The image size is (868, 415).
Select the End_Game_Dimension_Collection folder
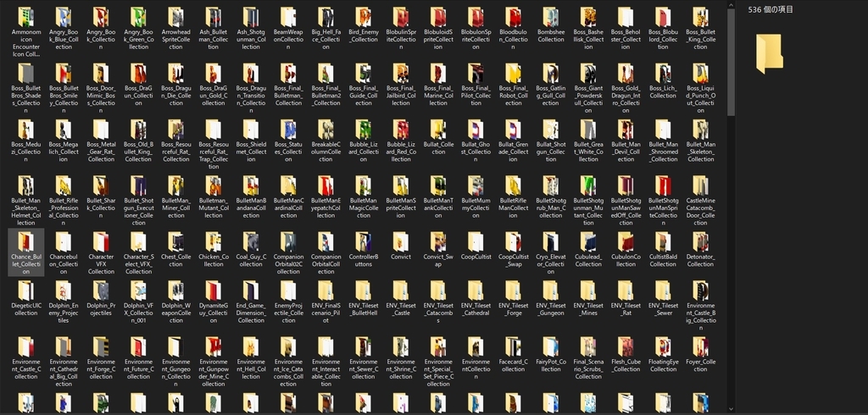click(x=251, y=302)
